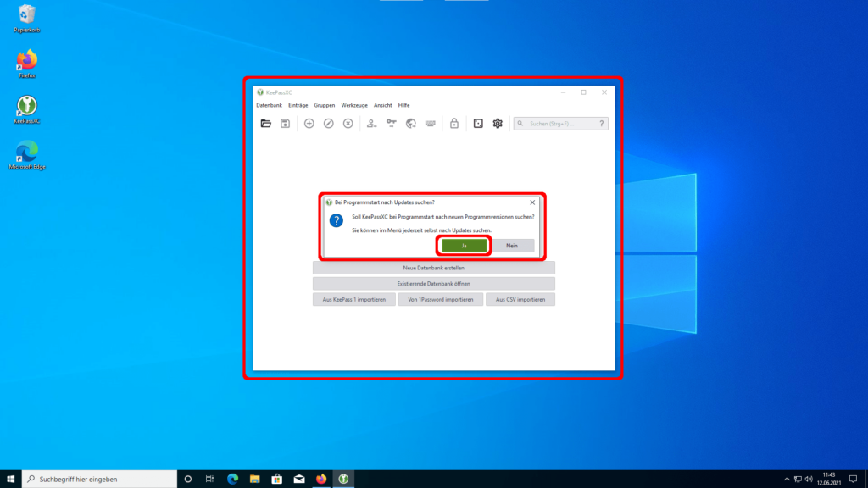The image size is (868, 488).
Task: Click Neue Datenbank erstellen button
Action: point(433,268)
